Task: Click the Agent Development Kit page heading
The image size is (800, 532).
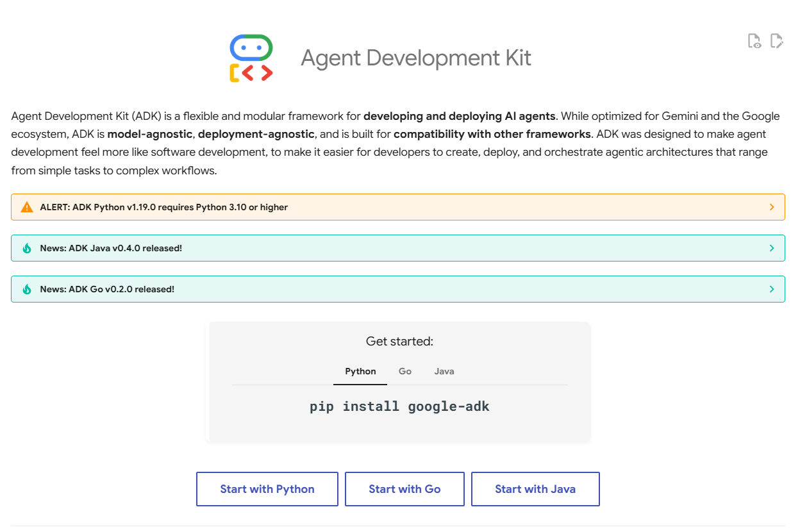Action: (415, 58)
